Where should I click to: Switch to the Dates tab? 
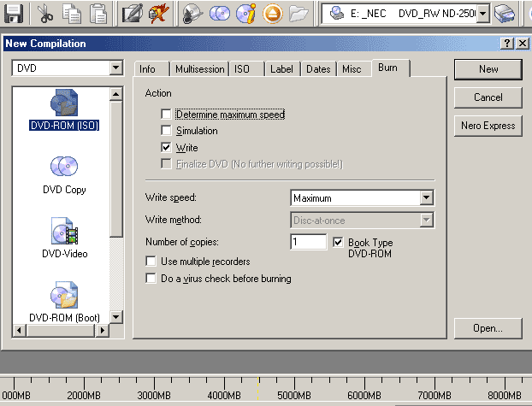[x=319, y=69]
